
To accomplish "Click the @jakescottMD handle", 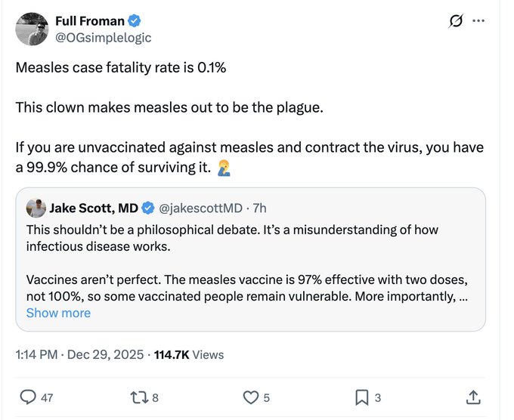I will pyautogui.click(x=200, y=208).
